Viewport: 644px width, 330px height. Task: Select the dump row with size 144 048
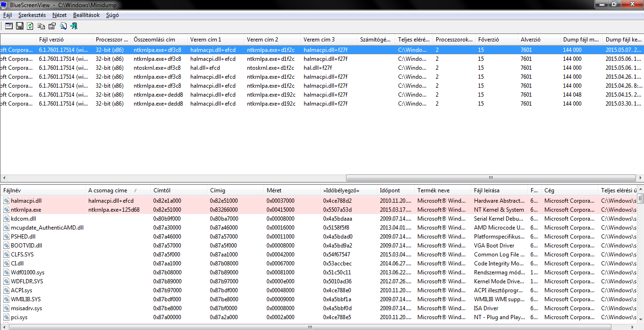click(x=322, y=95)
